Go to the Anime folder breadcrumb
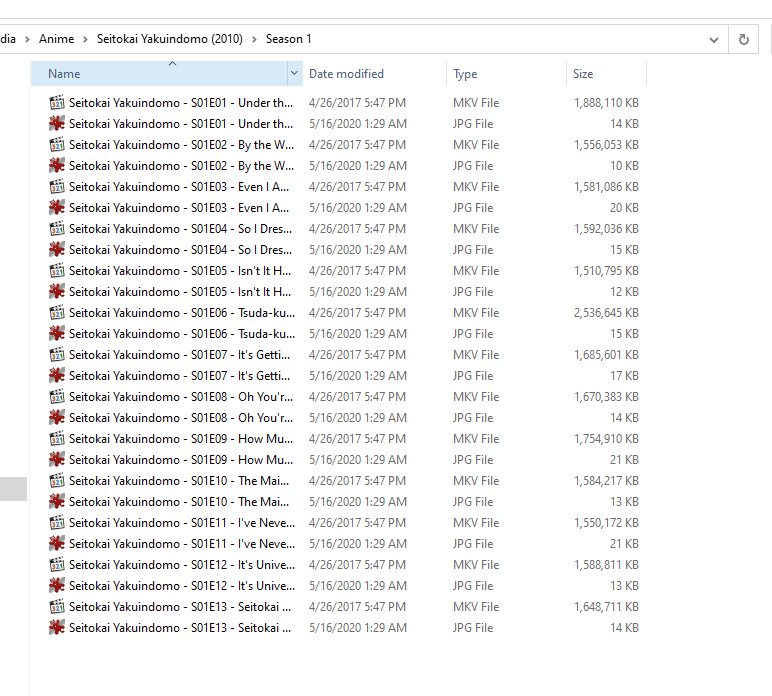This screenshot has height=696, width=772. (57, 39)
